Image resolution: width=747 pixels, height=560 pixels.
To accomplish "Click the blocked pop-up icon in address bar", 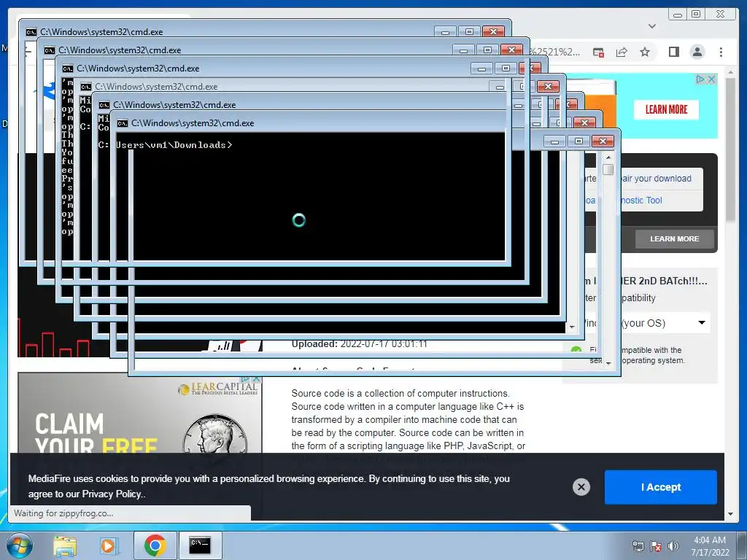I will pos(598,52).
